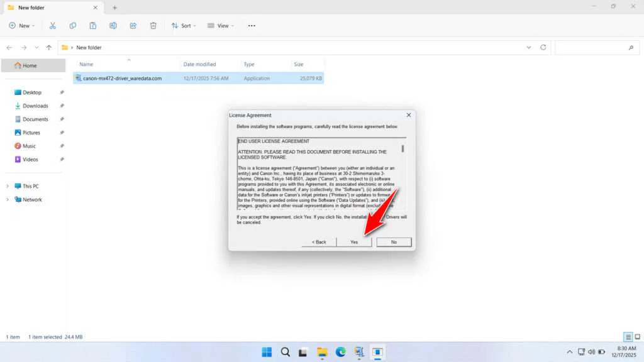Delete the selected file via the trash icon
The width and height of the screenshot is (644, 362).
click(x=153, y=25)
